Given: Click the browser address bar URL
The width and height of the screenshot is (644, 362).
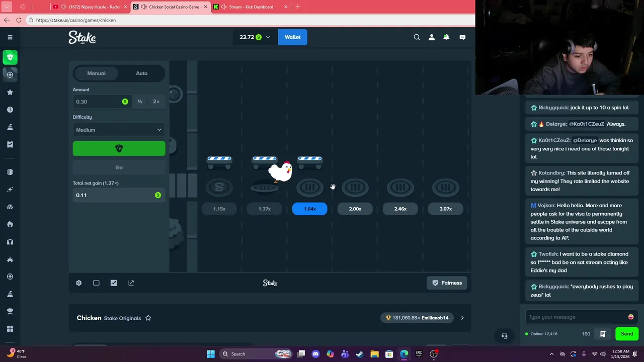Looking at the screenshot, I should point(76,20).
